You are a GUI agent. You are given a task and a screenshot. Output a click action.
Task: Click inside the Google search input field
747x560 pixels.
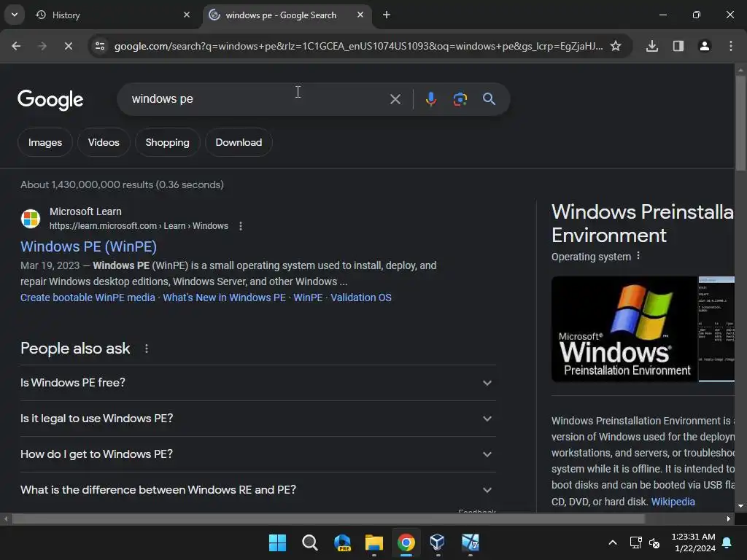point(258,99)
